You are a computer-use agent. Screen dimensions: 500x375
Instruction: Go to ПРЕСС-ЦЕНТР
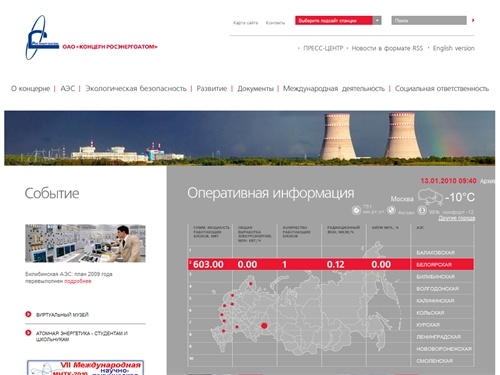pos(323,48)
